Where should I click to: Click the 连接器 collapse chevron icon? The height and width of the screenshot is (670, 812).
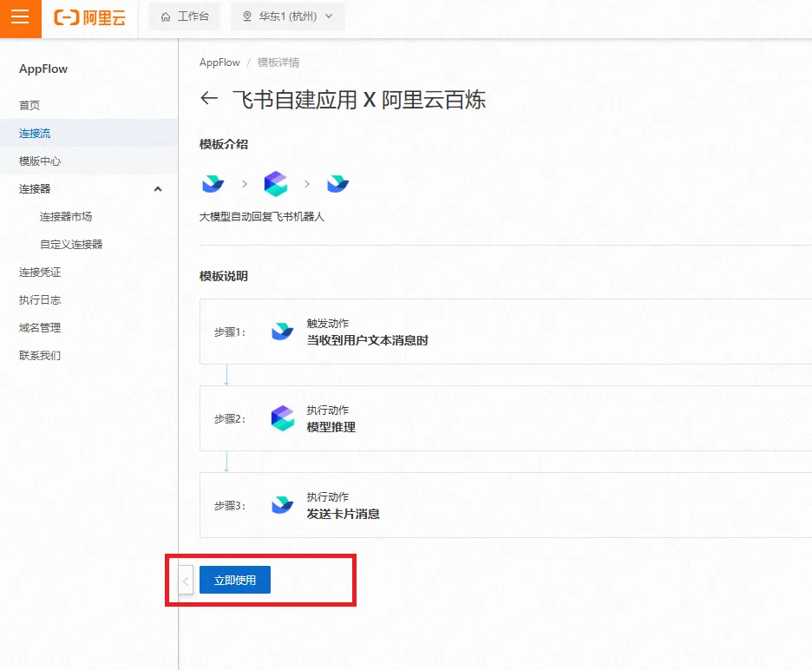[x=158, y=189]
